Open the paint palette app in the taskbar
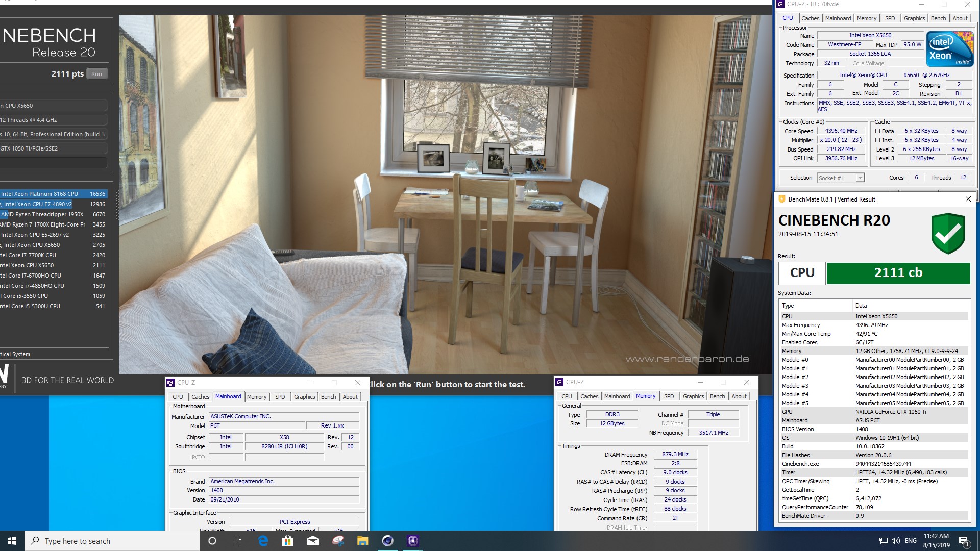Viewport: 980px width, 551px height. point(338,541)
